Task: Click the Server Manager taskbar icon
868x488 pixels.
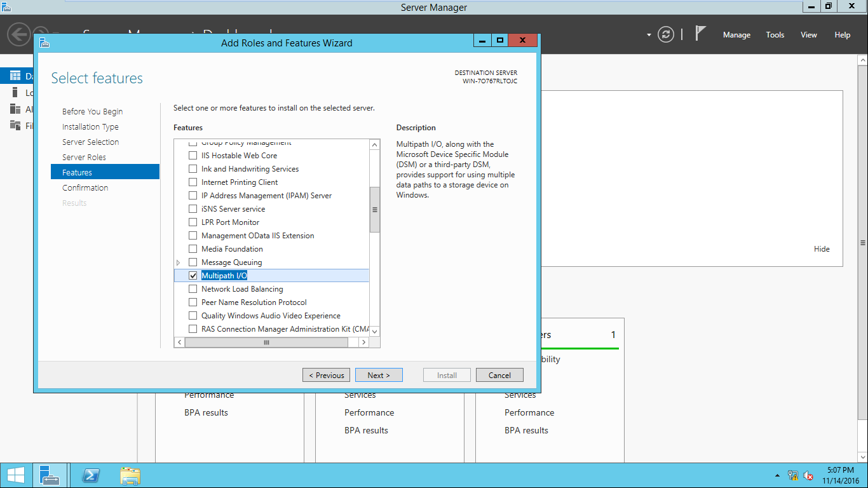Action: [50, 475]
